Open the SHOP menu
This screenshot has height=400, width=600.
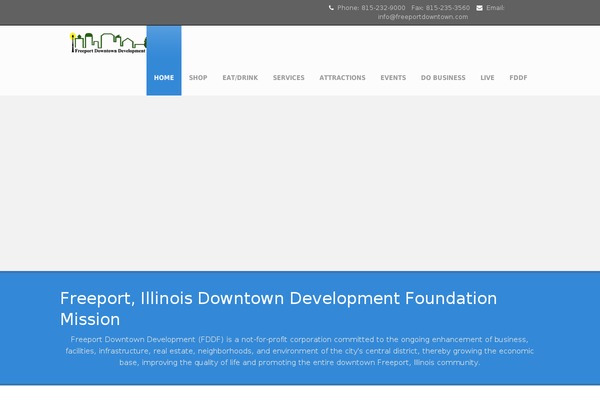coord(198,77)
